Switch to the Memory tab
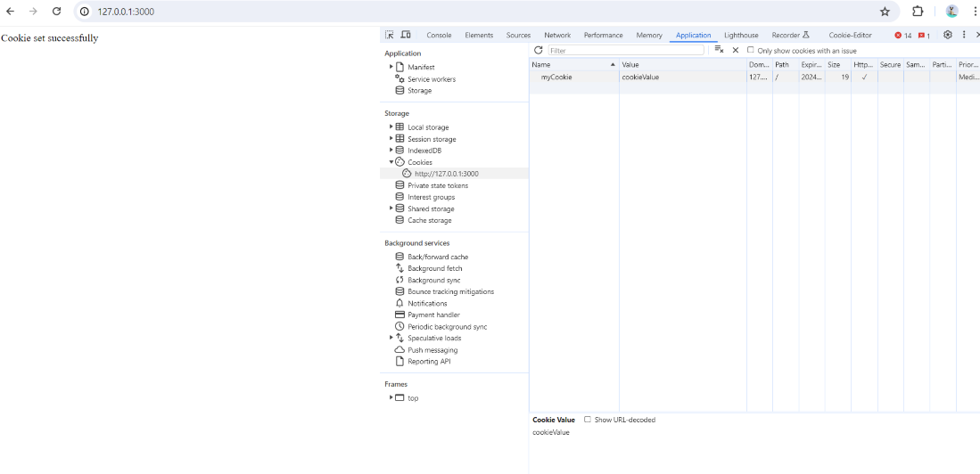 pyautogui.click(x=649, y=36)
